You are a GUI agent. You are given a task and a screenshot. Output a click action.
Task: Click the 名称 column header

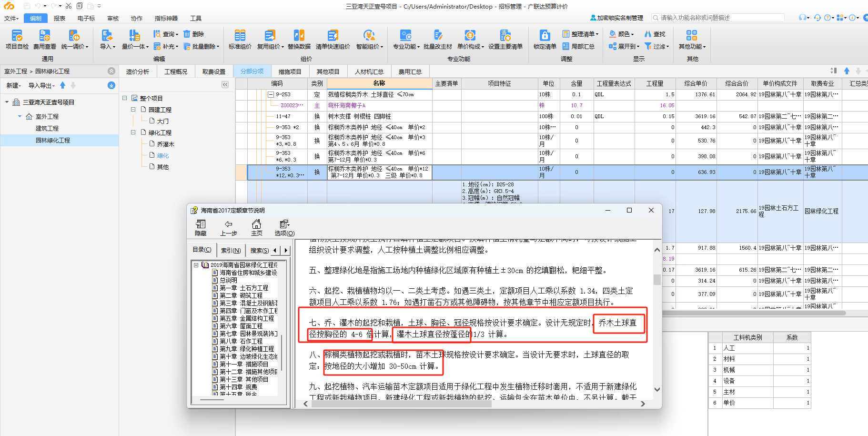pyautogui.click(x=379, y=83)
